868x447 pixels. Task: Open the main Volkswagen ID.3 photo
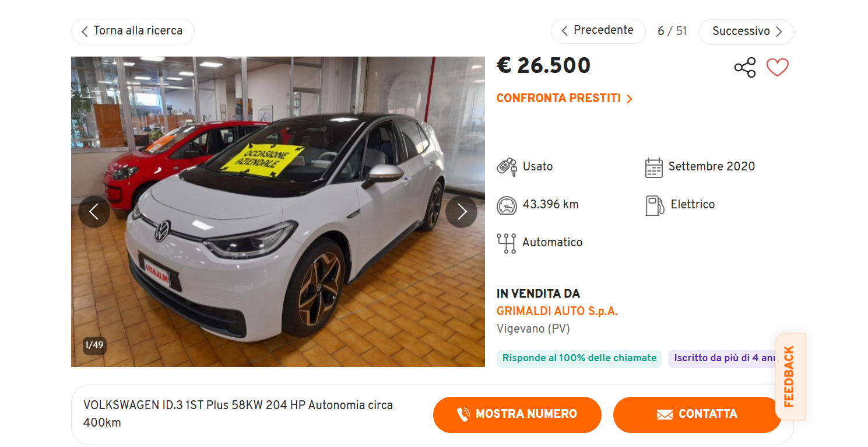pos(278,212)
